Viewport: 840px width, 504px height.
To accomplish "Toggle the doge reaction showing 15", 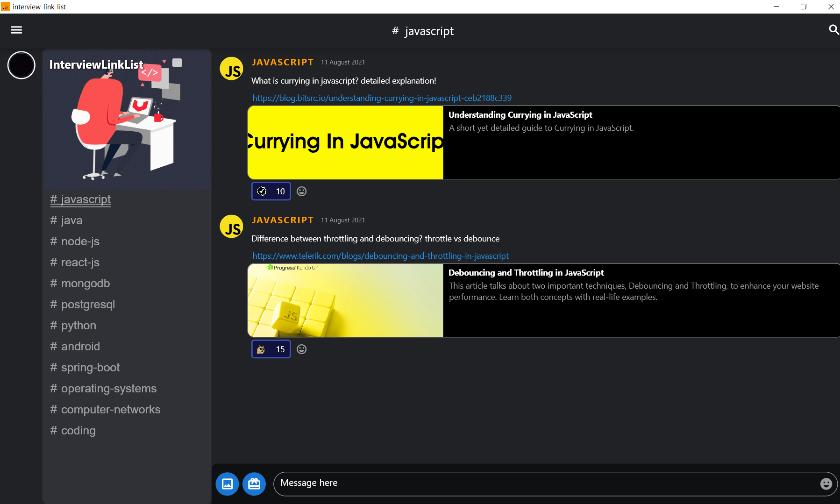I will click(271, 349).
